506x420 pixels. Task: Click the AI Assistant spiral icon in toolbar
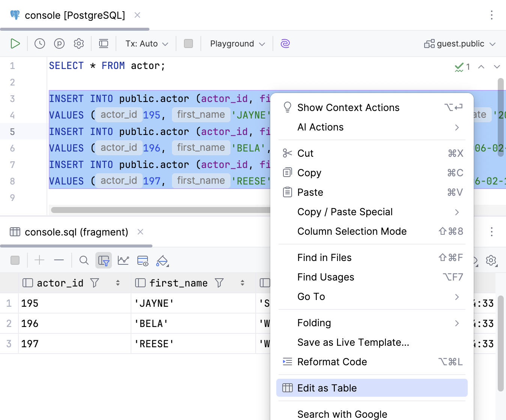point(285,43)
